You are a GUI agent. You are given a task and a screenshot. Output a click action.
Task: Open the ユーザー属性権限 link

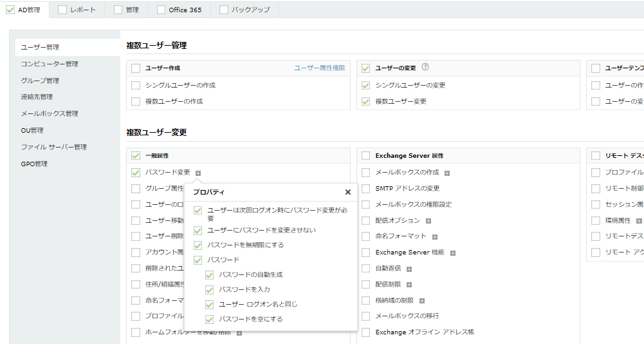(319, 68)
